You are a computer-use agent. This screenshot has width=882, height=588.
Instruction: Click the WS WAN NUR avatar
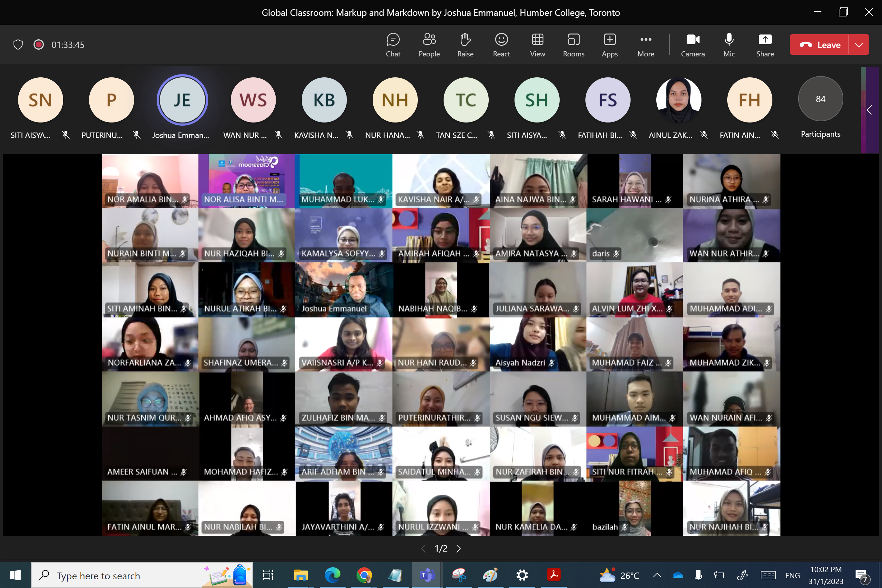[253, 100]
